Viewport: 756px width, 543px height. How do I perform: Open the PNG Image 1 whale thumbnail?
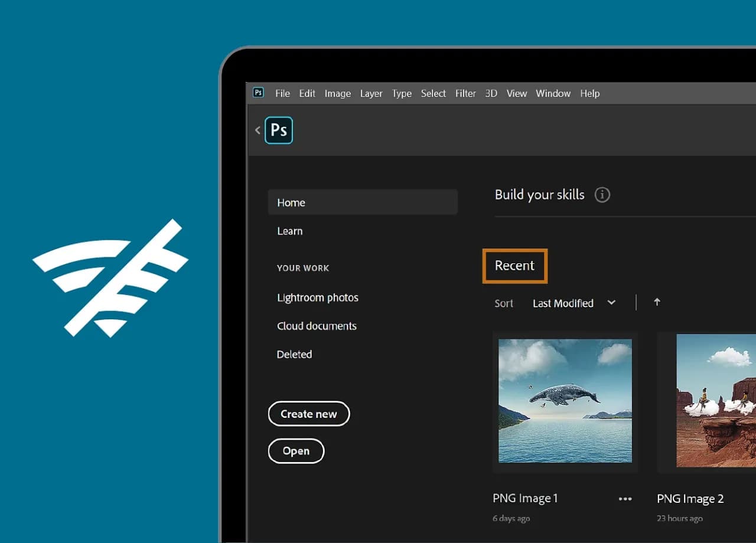point(565,401)
